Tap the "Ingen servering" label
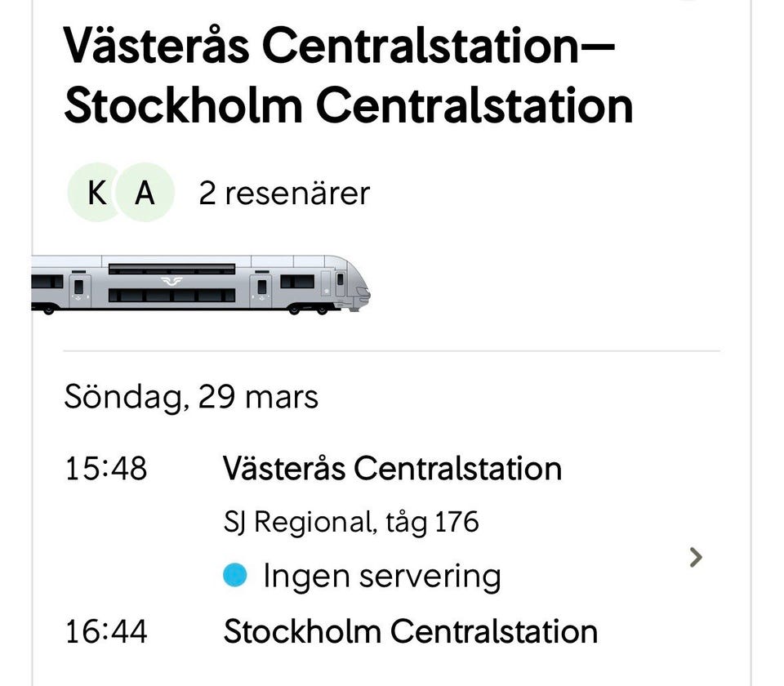The image size is (784, 686). pos(381,577)
